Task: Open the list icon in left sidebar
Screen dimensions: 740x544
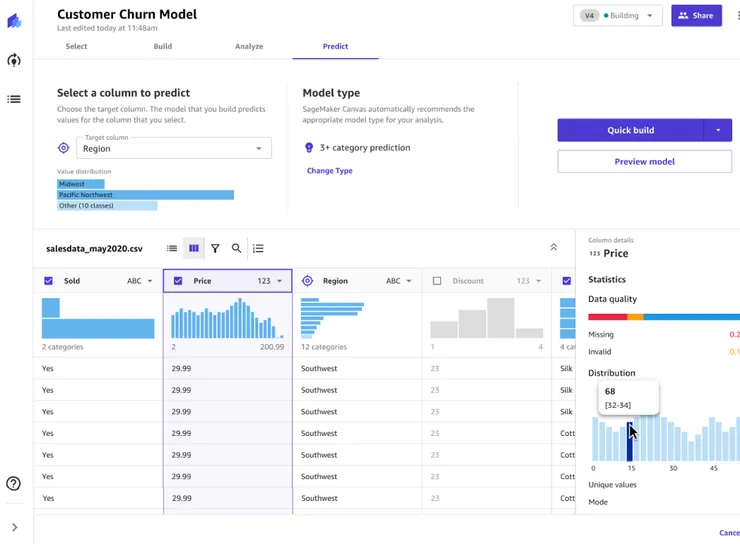Action: pos(14,99)
